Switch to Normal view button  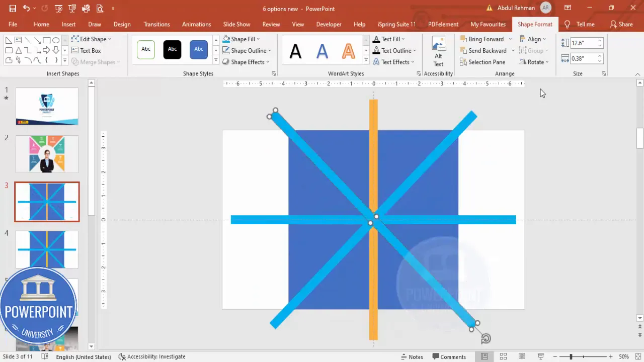click(484, 356)
